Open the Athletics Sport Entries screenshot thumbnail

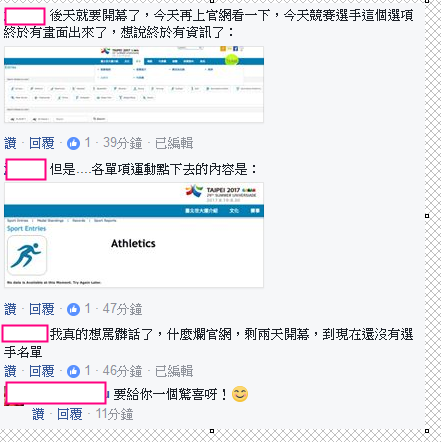coord(134,235)
